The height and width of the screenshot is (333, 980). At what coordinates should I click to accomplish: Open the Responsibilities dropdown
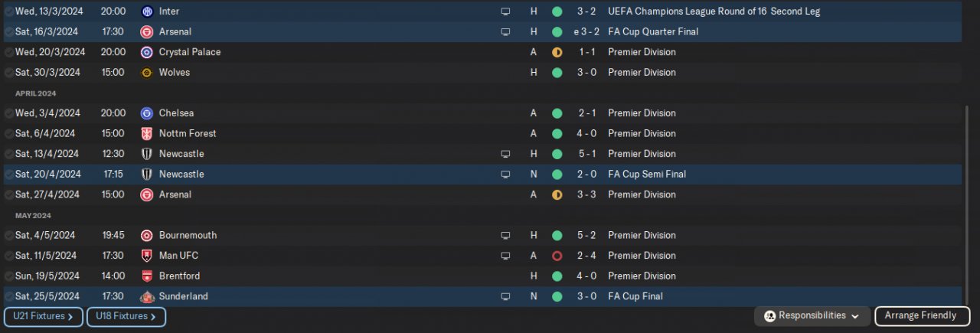[812, 315]
